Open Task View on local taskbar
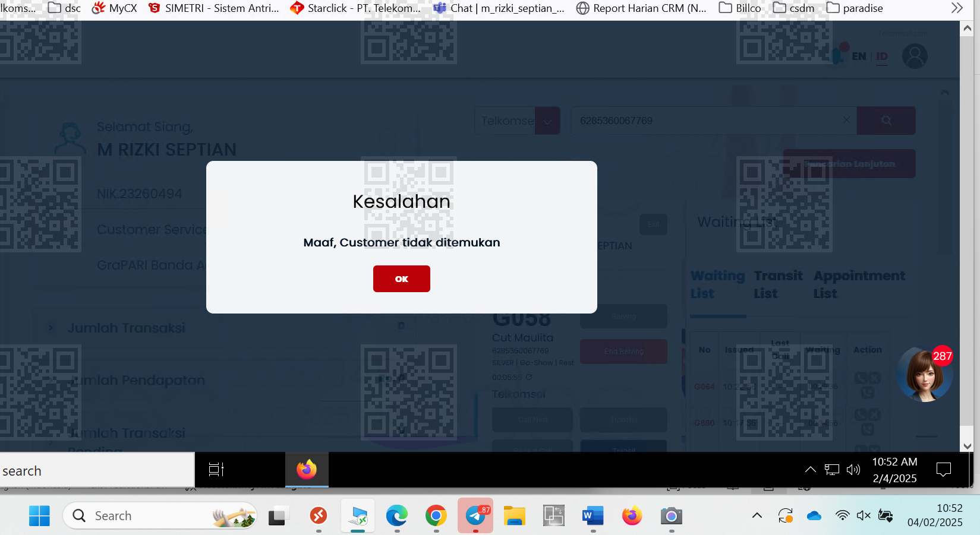The width and height of the screenshot is (980, 535). pyautogui.click(x=277, y=516)
